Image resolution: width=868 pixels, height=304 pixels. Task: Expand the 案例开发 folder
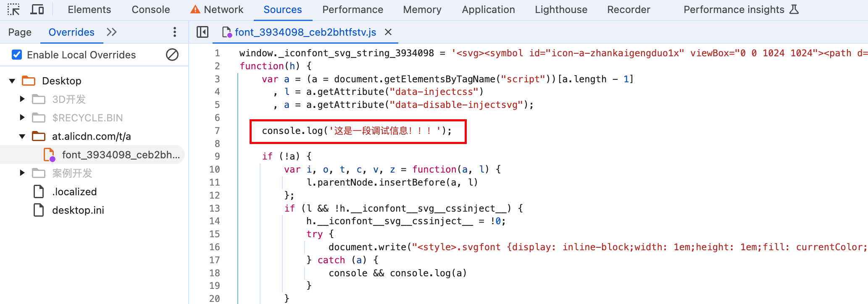point(22,173)
